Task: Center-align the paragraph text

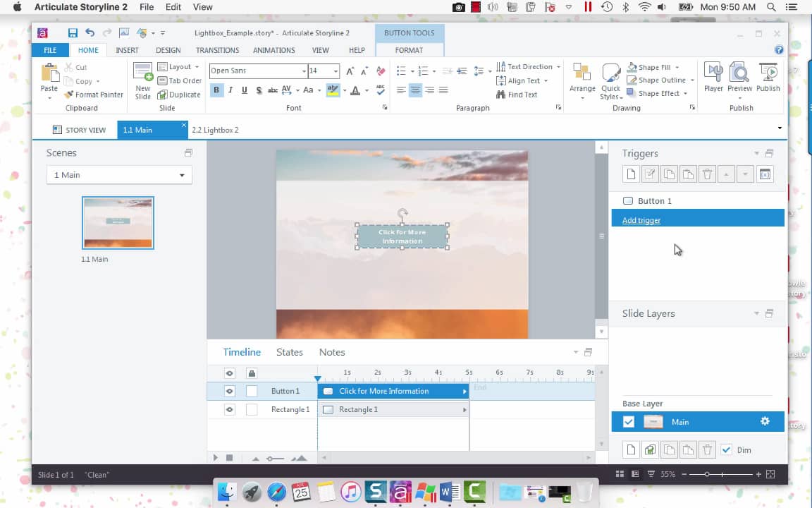Action: point(415,90)
